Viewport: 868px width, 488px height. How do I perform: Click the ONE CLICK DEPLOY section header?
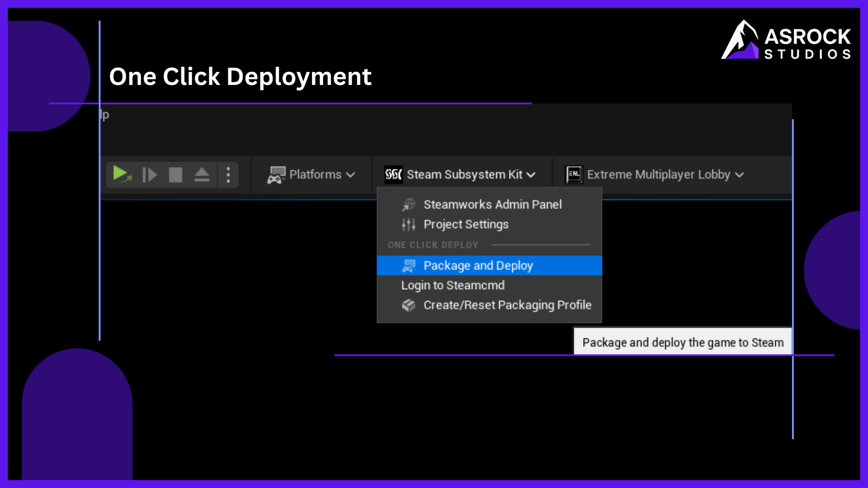pos(433,245)
